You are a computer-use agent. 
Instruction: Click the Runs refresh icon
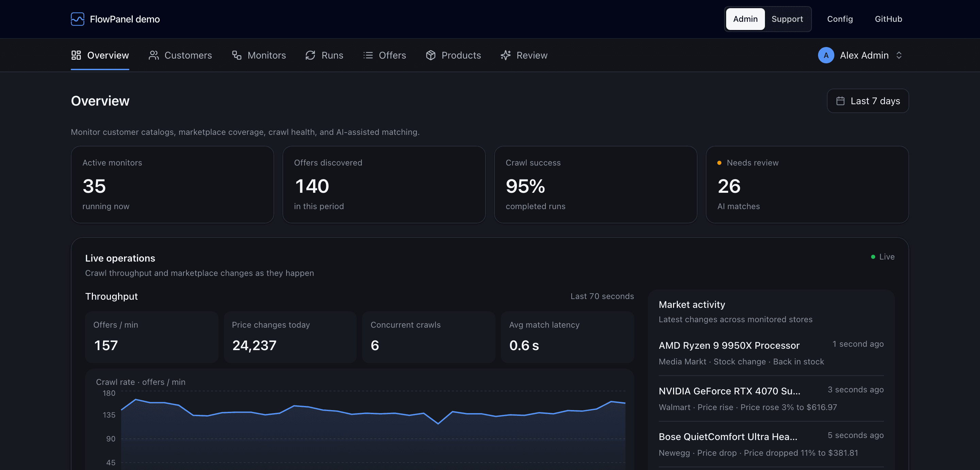310,55
